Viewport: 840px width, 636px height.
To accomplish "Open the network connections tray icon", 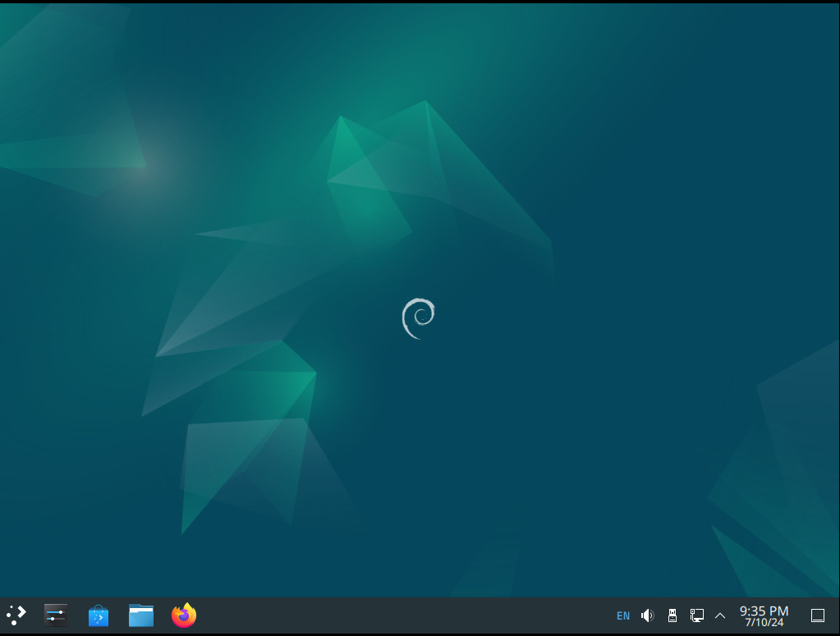I will pyautogui.click(x=696, y=615).
